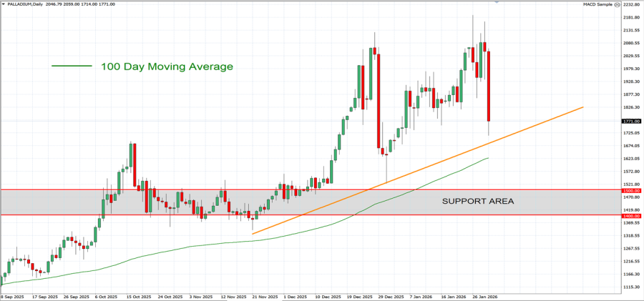Click the 100 Day Moving Average legend text

point(167,66)
